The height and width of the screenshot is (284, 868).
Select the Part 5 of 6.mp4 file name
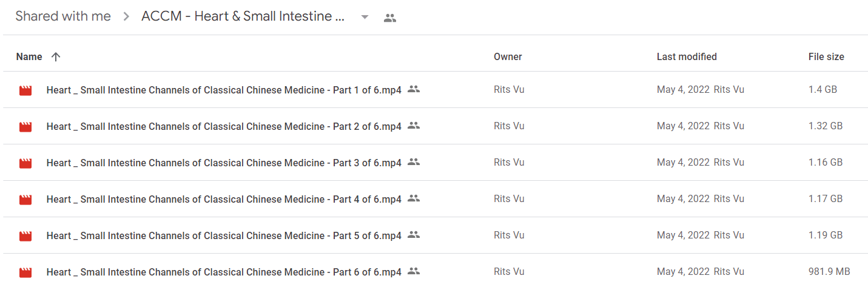pyautogui.click(x=224, y=235)
